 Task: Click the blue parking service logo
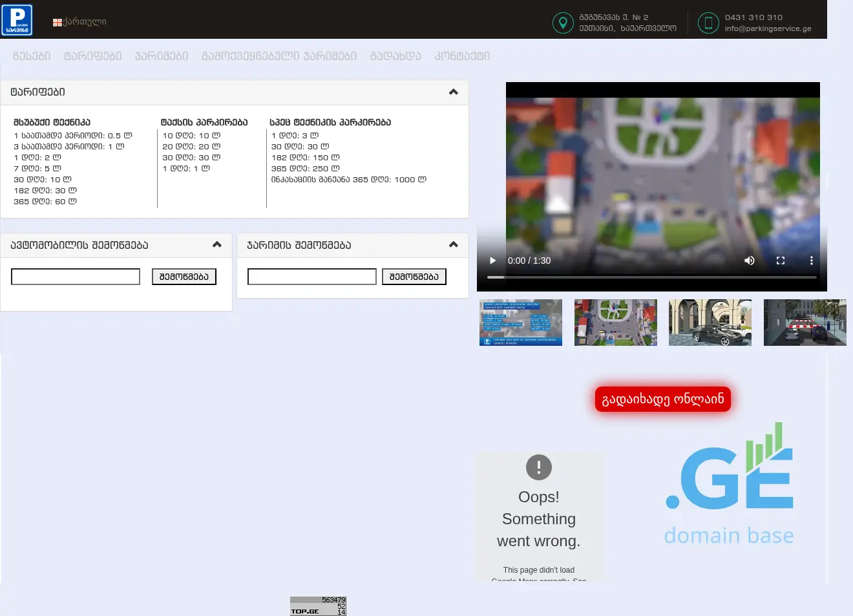click(x=17, y=19)
